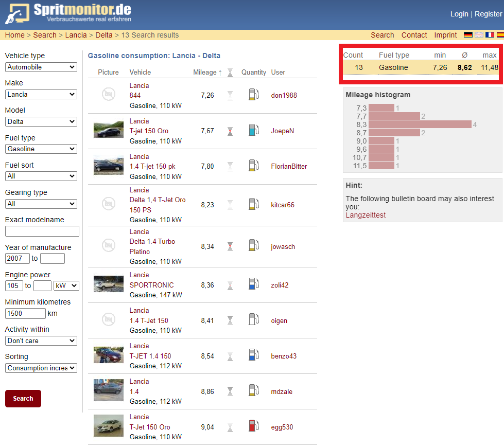
Task: Open user profile benzo43
Action: pos(284,356)
